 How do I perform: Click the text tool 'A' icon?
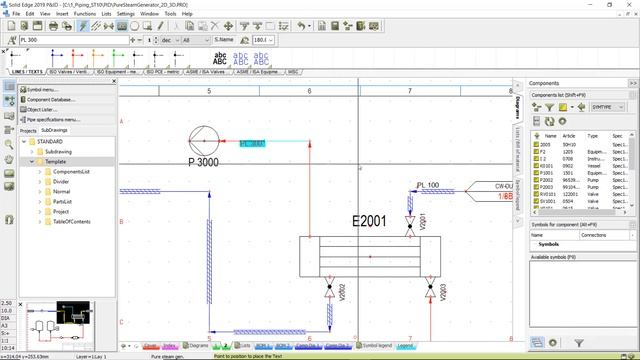12,40
